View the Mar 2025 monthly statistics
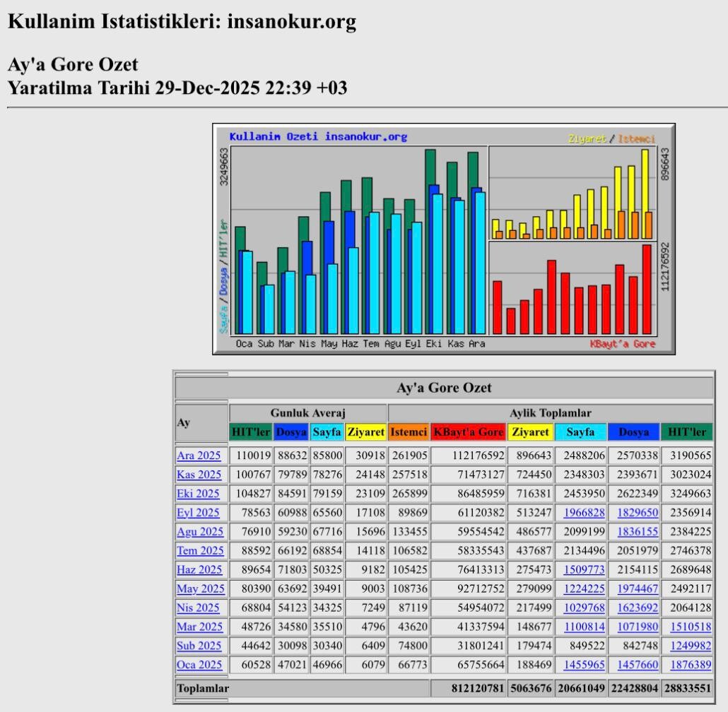Viewport: 728px width, 712px height. (199, 627)
